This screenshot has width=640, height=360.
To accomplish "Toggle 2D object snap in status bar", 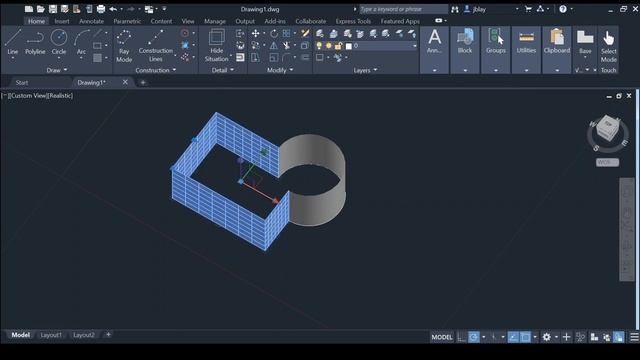I will (525, 337).
